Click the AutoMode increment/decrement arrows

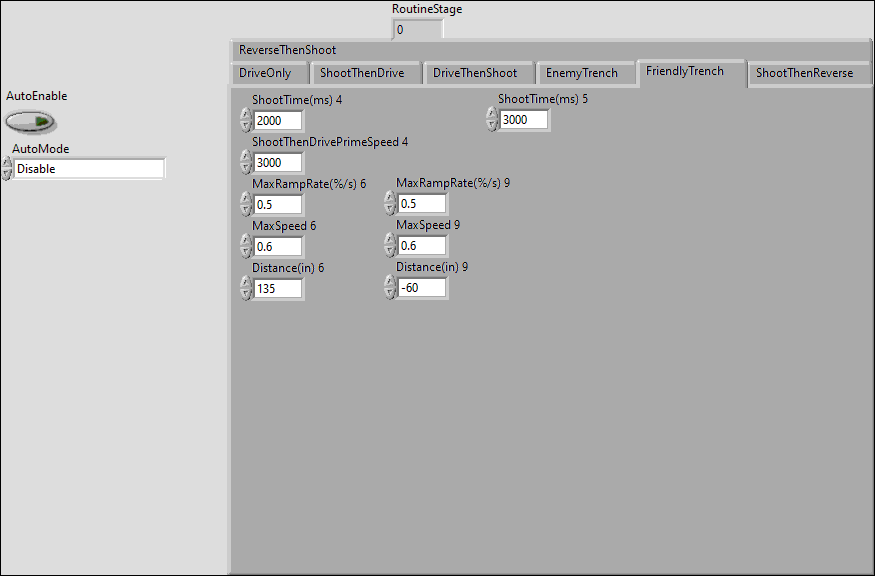click(x=7, y=169)
